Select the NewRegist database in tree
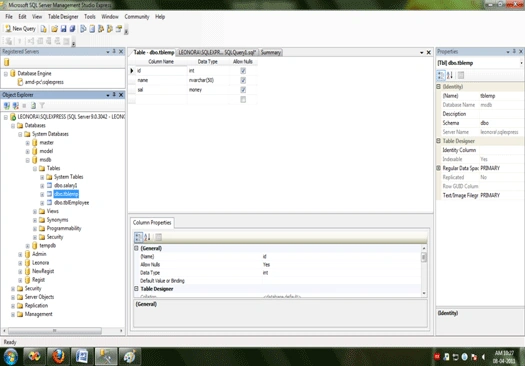The width and height of the screenshot is (525, 366). 43,271
